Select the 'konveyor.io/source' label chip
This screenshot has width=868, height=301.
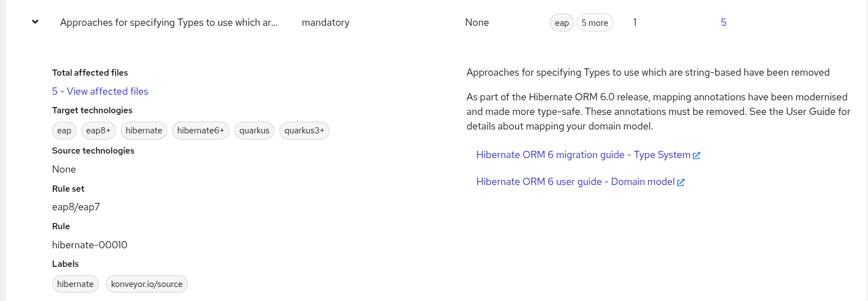pos(147,284)
